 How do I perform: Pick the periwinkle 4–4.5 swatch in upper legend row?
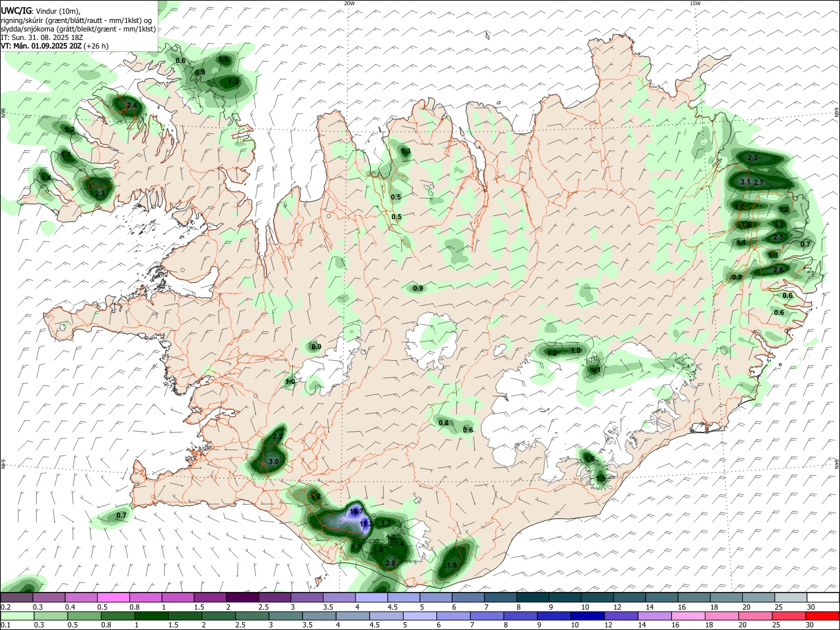point(371,598)
